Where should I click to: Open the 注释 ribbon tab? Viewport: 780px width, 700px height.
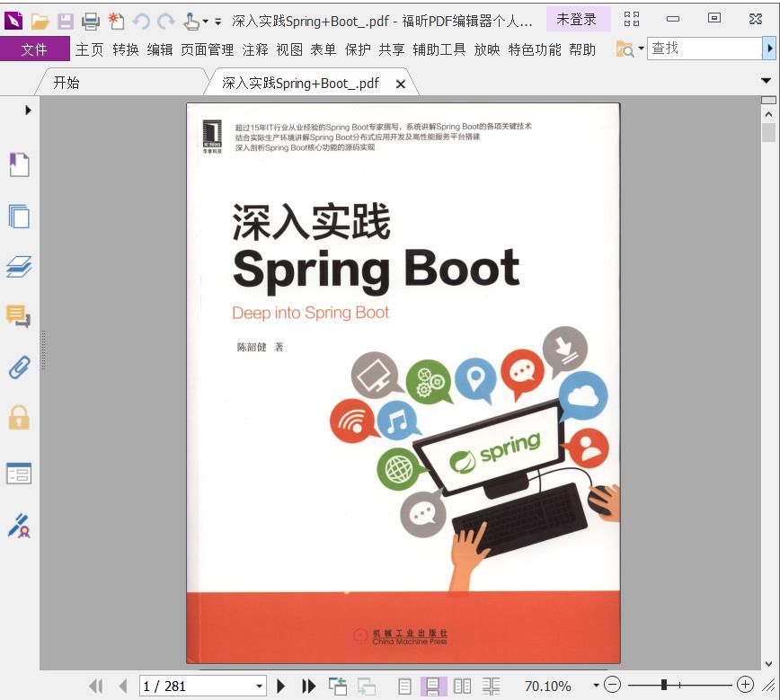[x=255, y=49]
